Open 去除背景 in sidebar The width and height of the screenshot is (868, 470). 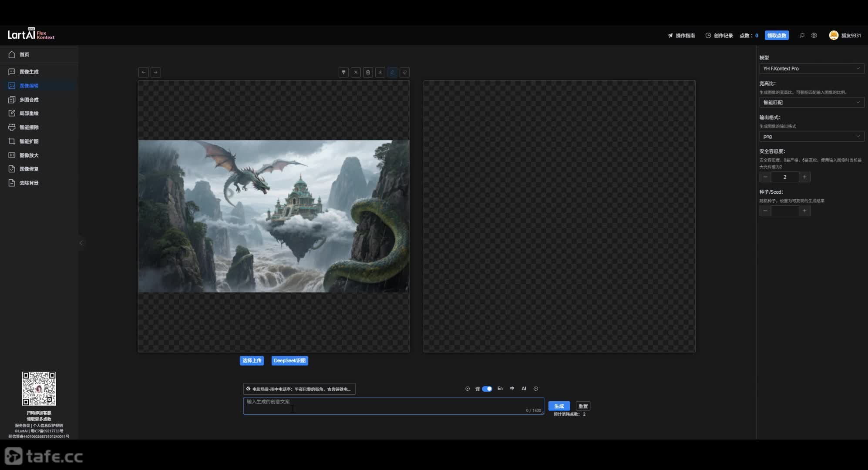[x=39, y=183]
